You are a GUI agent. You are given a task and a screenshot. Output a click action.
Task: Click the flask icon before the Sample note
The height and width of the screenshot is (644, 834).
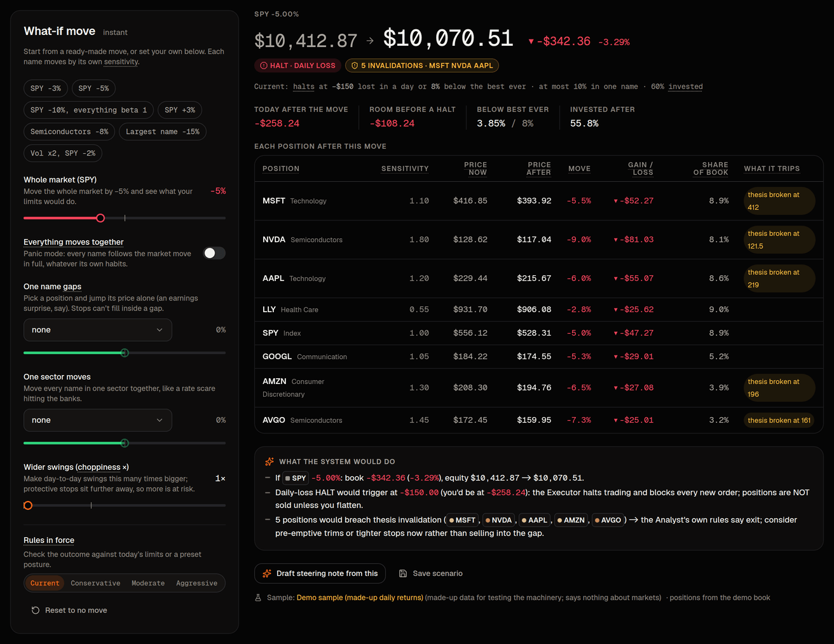[258, 598]
